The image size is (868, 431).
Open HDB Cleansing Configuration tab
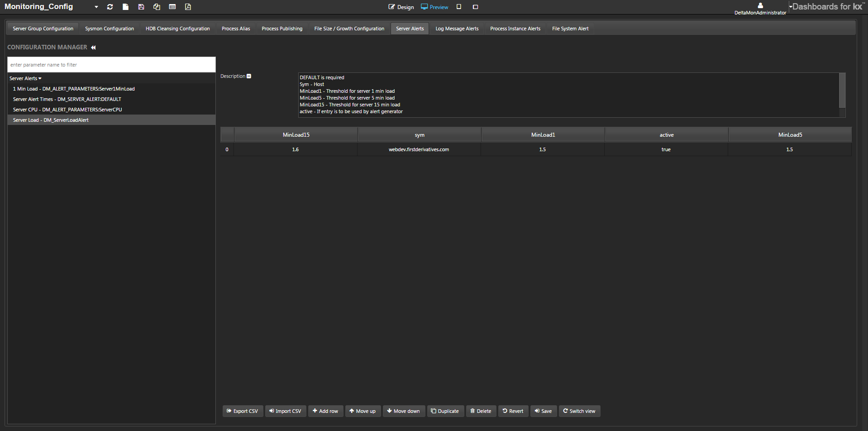click(x=178, y=29)
